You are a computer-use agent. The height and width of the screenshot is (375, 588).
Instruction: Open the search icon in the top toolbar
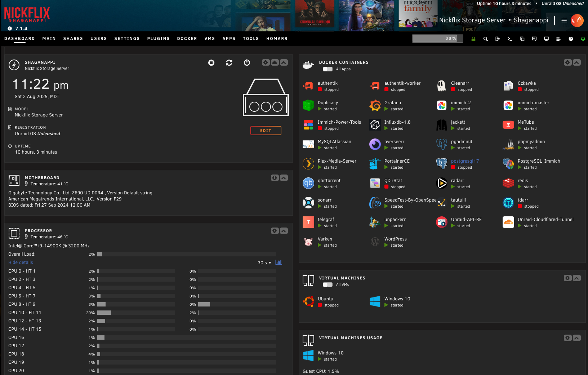pos(485,39)
